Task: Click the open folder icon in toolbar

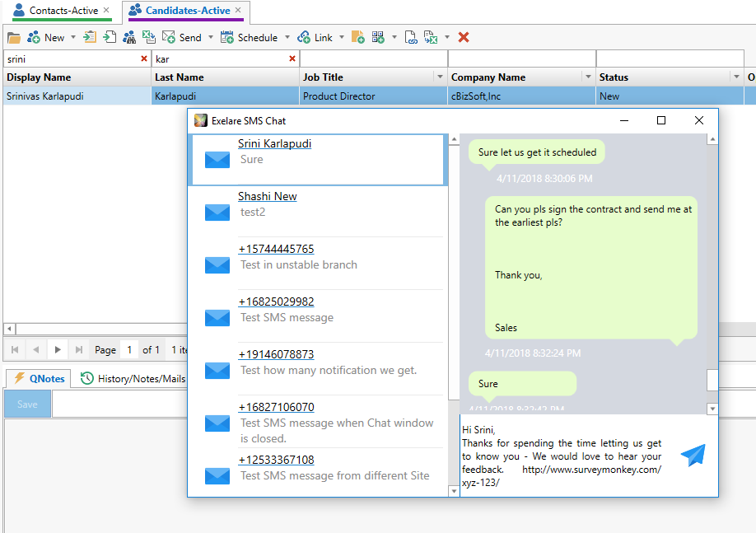Action: [x=14, y=38]
